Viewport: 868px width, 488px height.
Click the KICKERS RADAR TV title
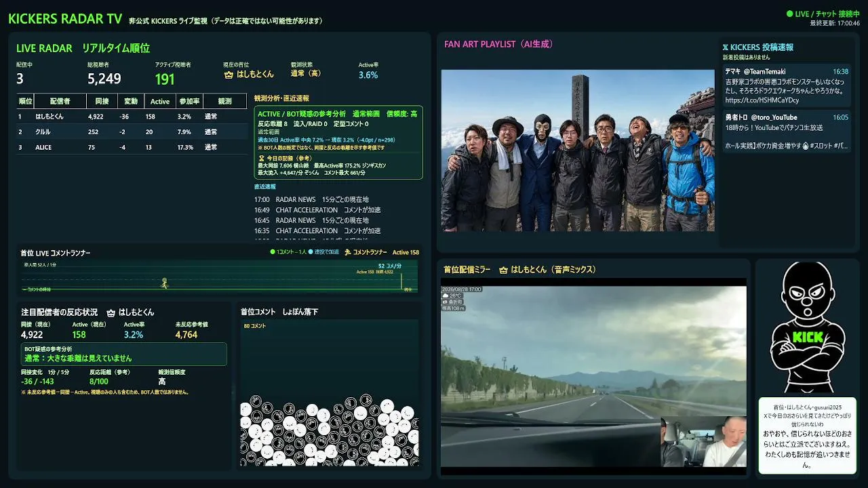65,19
